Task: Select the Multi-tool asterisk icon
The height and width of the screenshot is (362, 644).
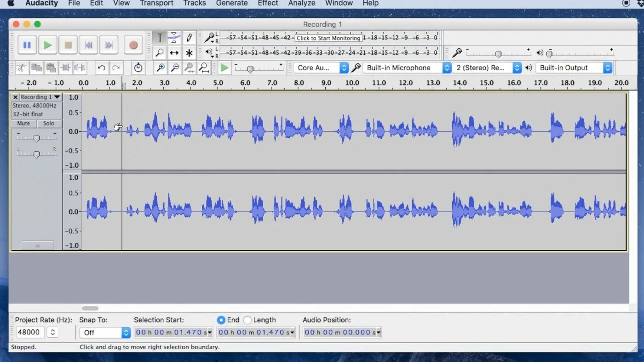Action: coord(189,53)
